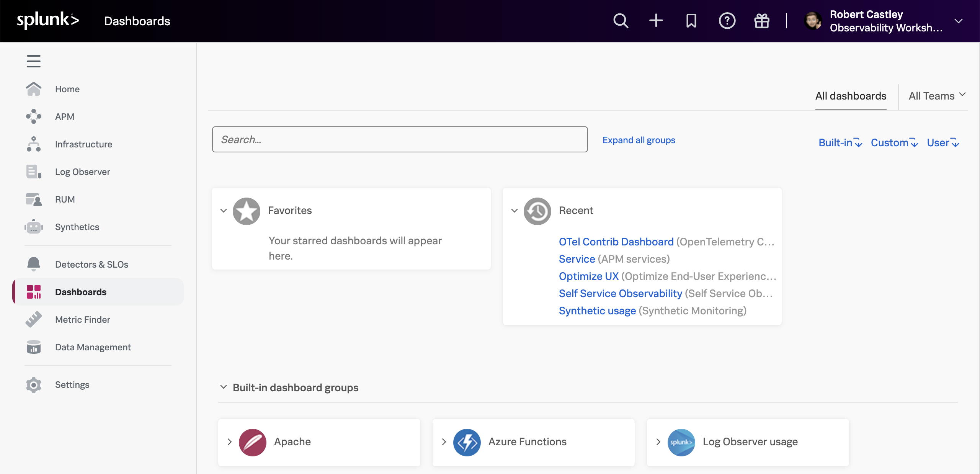Collapse the Favorites panel
980x474 pixels.
(224, 211)
